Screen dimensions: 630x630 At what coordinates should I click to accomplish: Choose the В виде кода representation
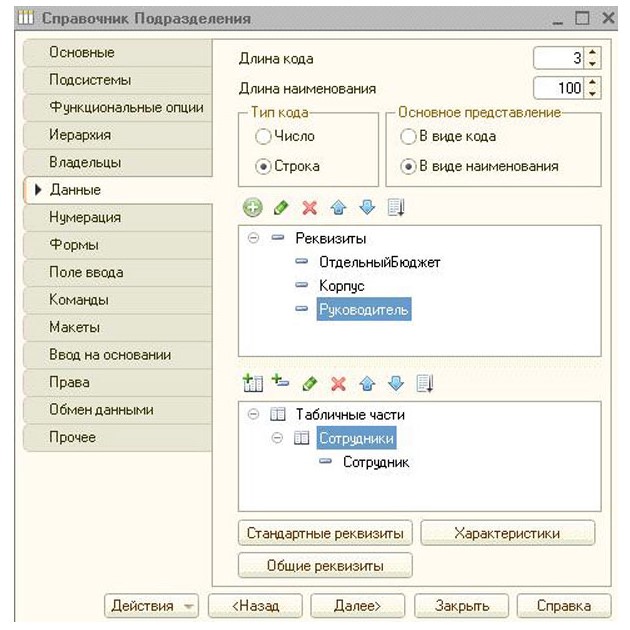[x=408, y=136]
